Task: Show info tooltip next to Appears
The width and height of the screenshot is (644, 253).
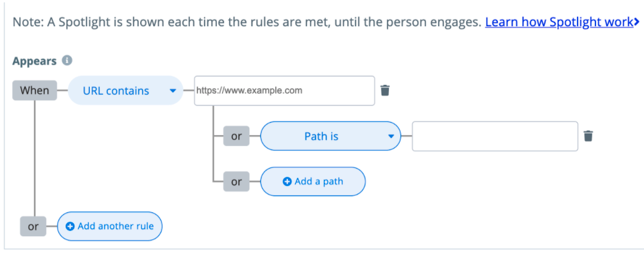Action: click(67, 61)
